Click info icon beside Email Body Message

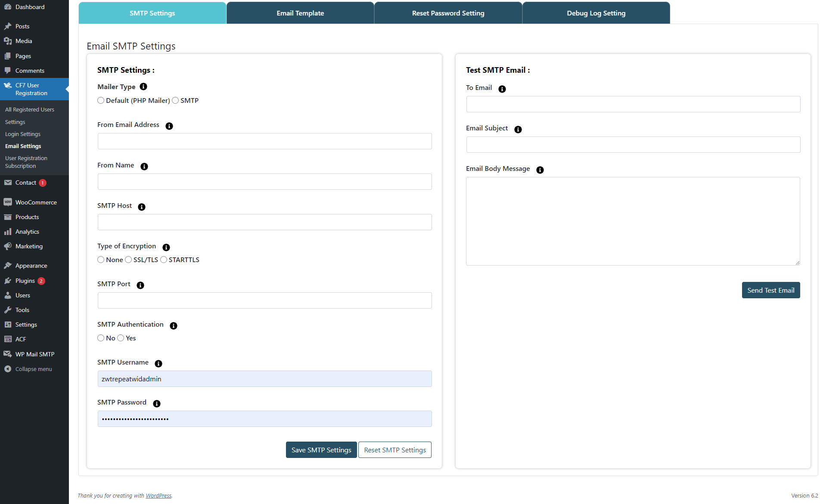[x=540, y=170]
